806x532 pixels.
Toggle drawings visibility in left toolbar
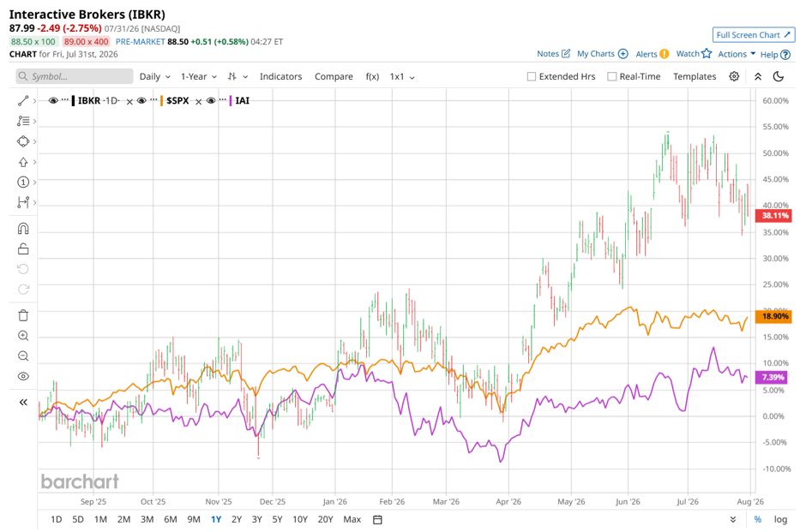point(23,376)
